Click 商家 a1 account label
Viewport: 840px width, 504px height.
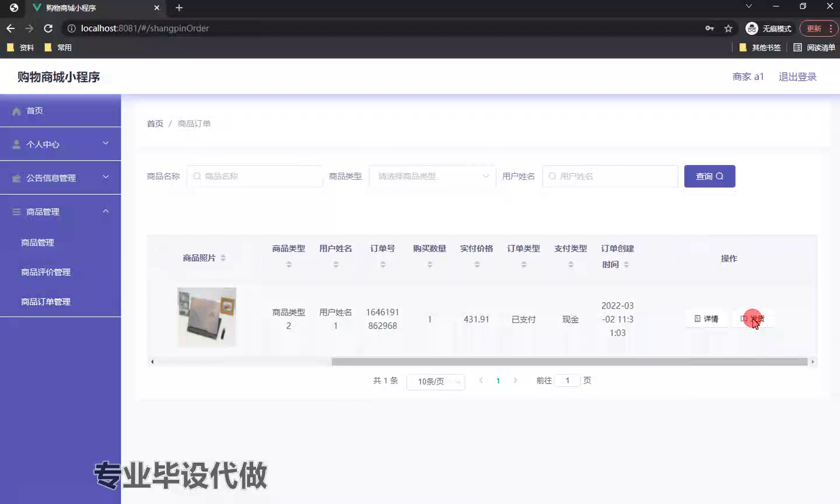748,76
